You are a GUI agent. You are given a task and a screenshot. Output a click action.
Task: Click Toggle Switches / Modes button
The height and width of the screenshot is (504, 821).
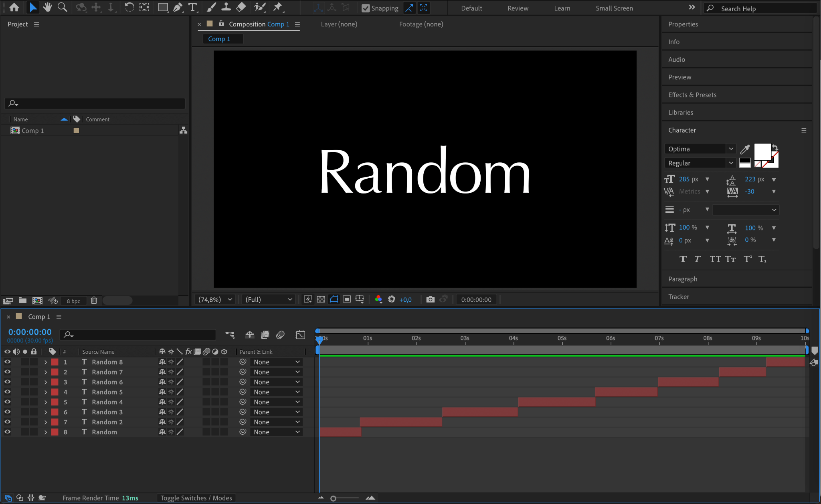tap(196, 498)
